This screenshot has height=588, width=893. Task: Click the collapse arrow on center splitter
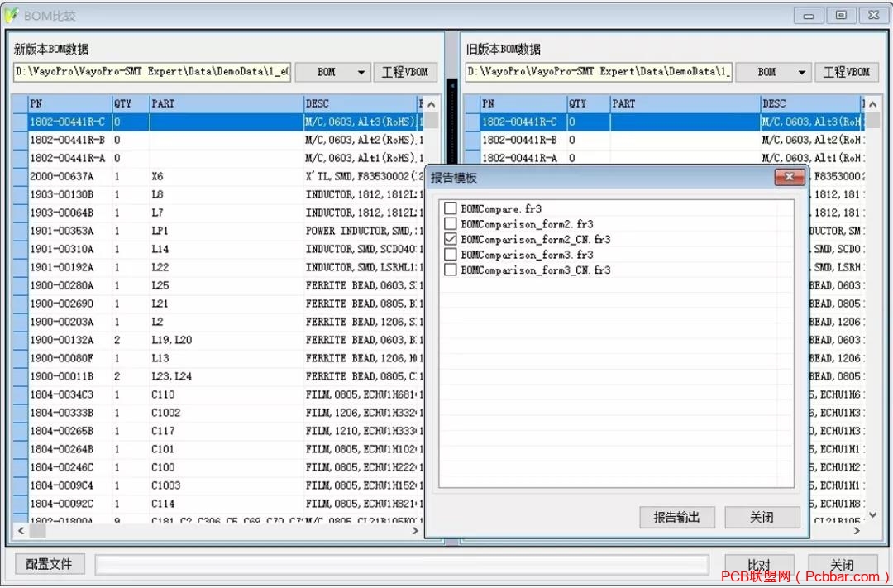tap(453, 86)
